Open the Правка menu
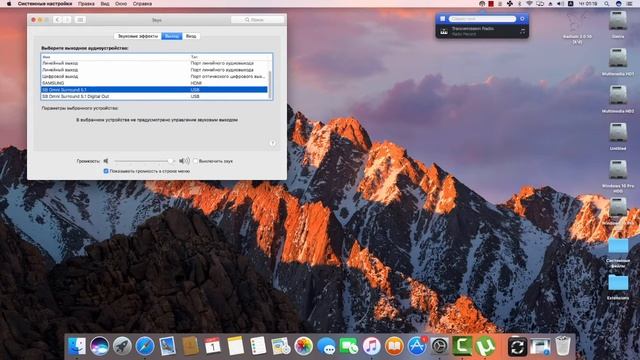 tap(86, 4)
